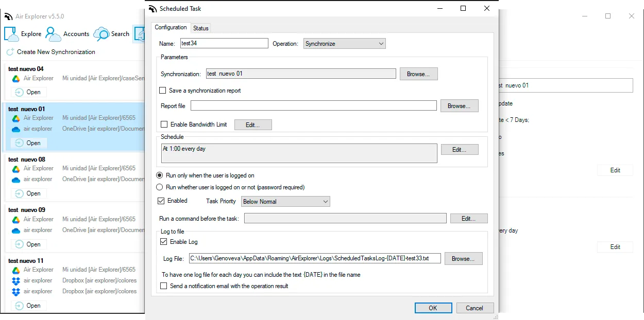Click Google Drive icon in test nuevo 09
Viewport: 644px width, 320px height.
pos(16,220)
